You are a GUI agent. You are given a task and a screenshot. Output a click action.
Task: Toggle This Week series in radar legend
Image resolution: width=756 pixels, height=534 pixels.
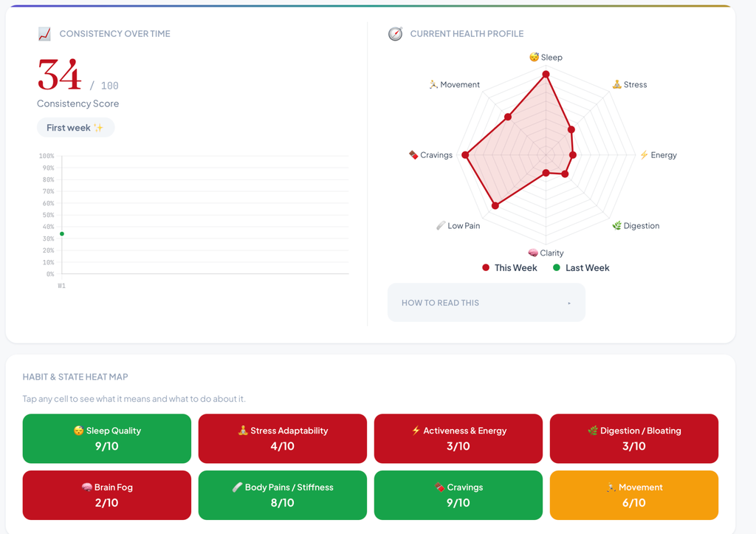[509, 267]
